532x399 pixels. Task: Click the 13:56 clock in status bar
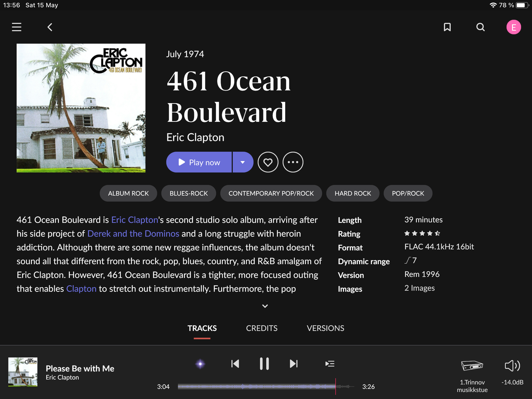coord(11,5)
